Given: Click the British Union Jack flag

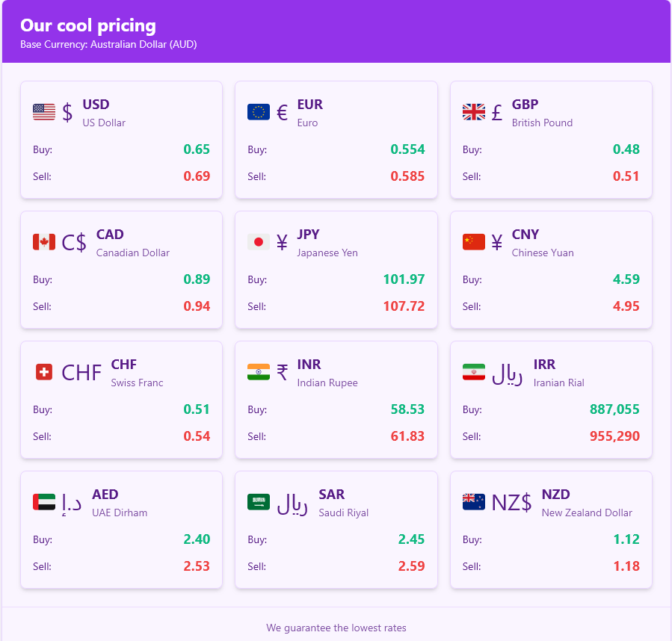Looking at the screenshot, I should [474, 112].
